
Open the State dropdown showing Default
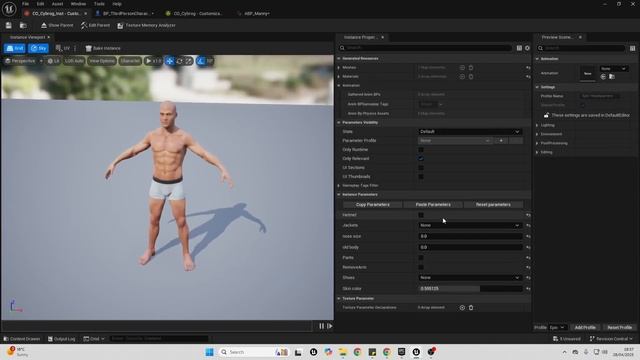470,131
